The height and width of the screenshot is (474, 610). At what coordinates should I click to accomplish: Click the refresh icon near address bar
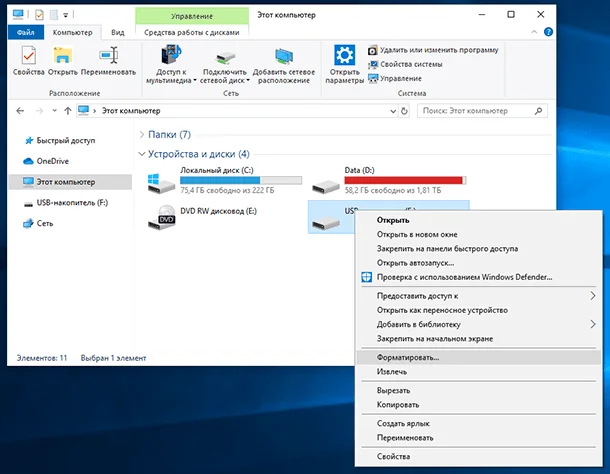(404, 111)
